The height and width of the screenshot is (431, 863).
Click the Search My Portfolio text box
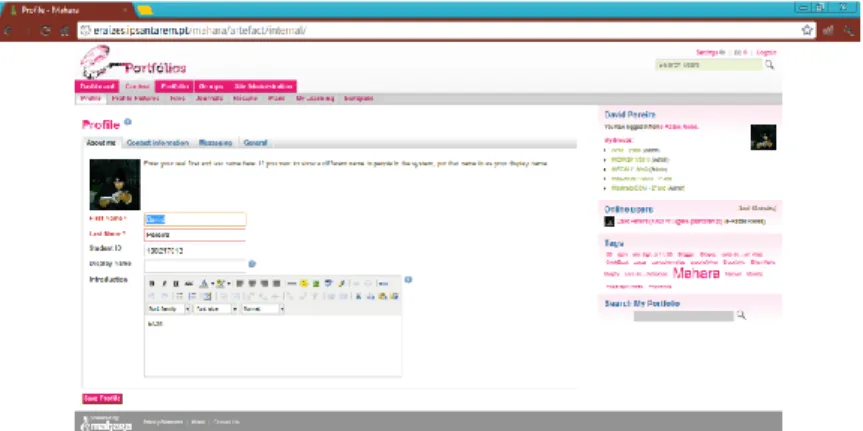point(684,316)
